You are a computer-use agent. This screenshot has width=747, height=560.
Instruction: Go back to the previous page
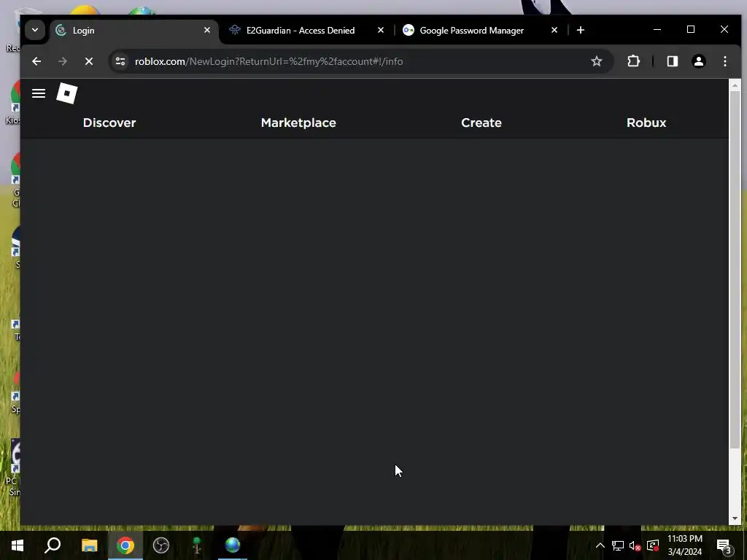tap(36, 61)
